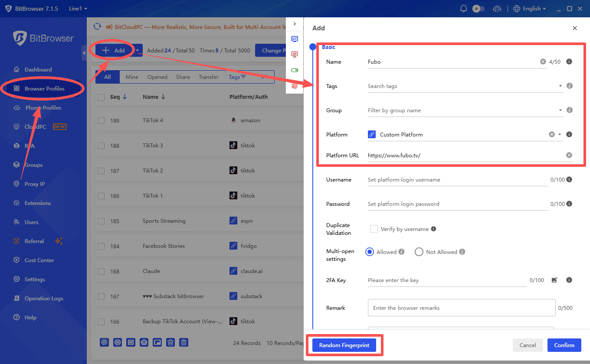Clear the Platform URL field
The image size is (590, 364).
[569, 155]
